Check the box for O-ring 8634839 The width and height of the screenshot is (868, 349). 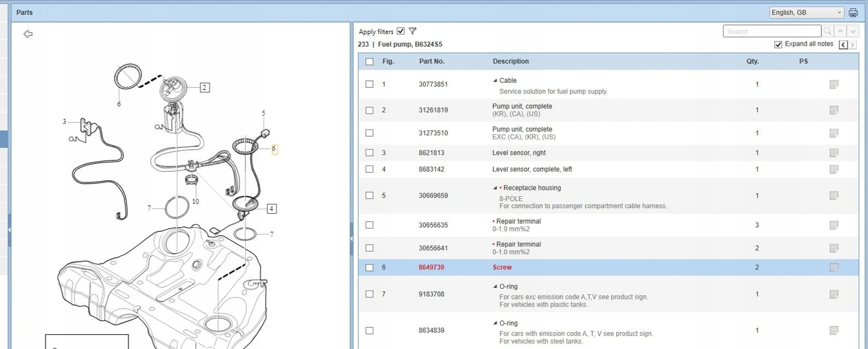point(369,331)
